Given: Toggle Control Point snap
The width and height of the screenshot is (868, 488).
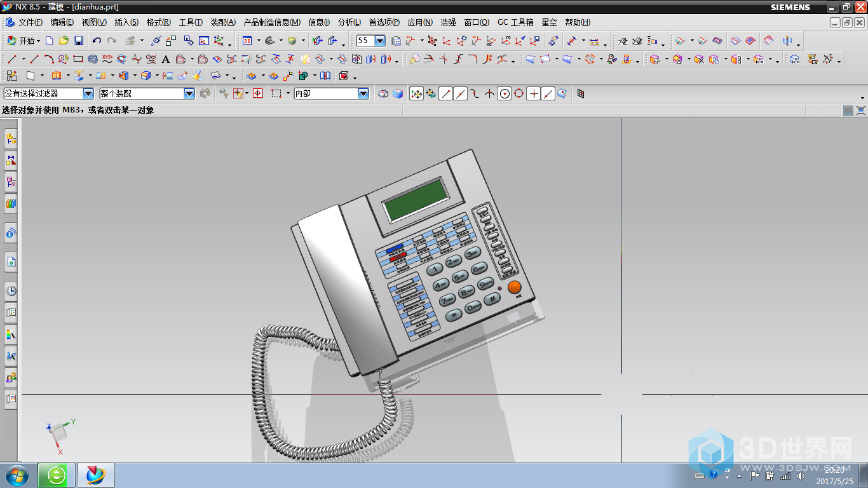Looking at the screenshot, I should pos(475,93).
